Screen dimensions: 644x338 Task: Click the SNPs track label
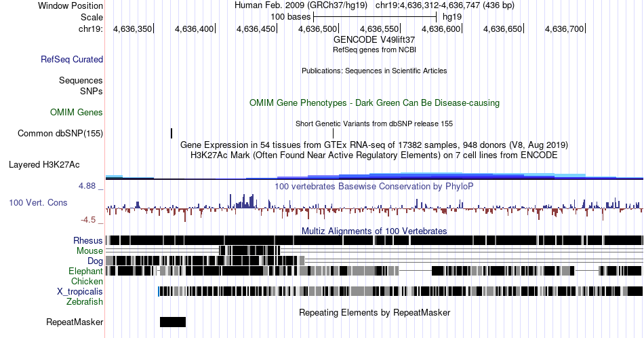[92, 91]
